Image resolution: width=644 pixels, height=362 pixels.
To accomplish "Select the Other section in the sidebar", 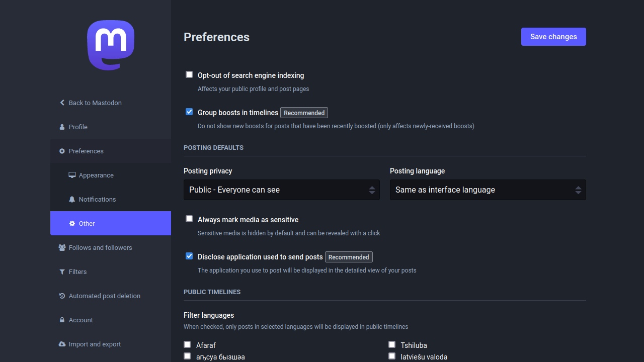I will (87, 223).
